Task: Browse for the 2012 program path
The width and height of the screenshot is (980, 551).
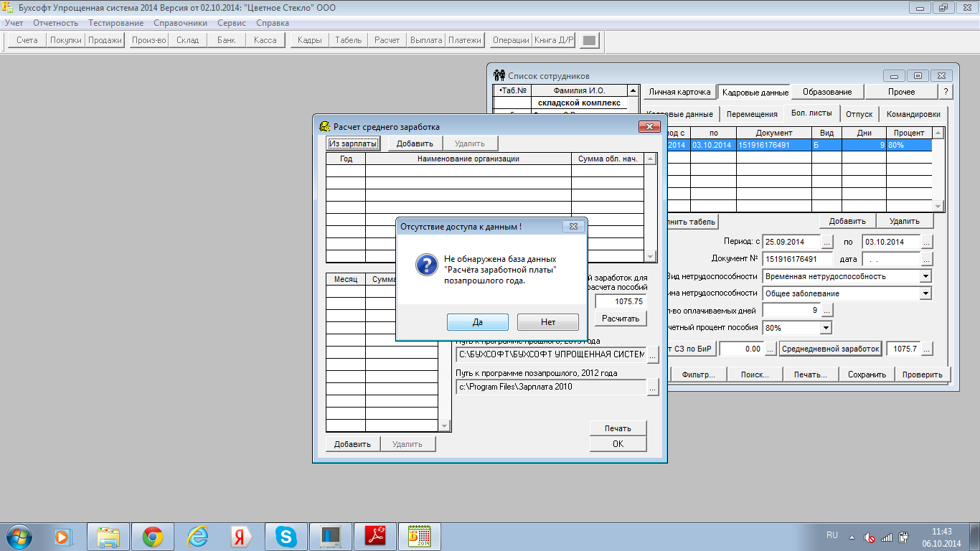Action: click(652, 387)
